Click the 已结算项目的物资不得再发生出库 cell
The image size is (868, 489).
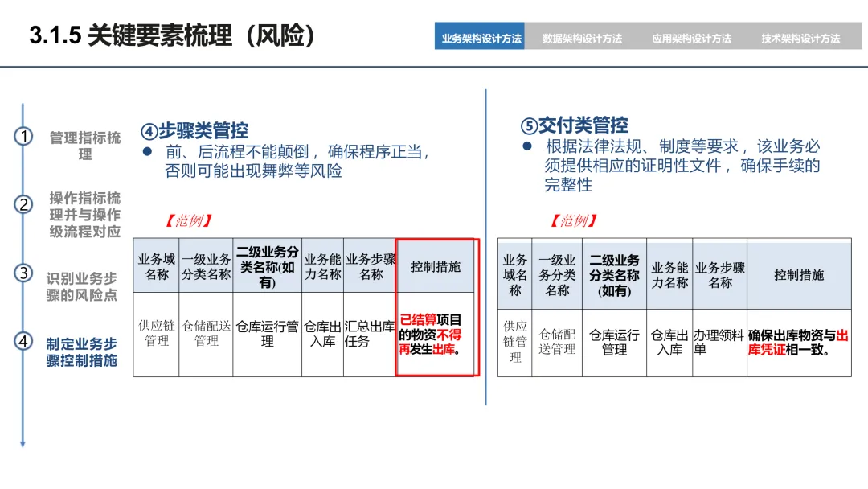point(435,335)
